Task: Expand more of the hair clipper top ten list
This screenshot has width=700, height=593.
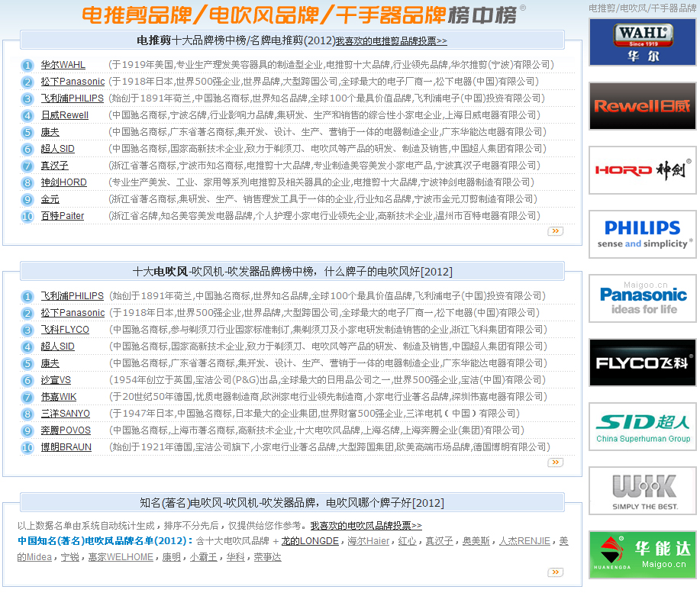Action: tap(555, 230)
